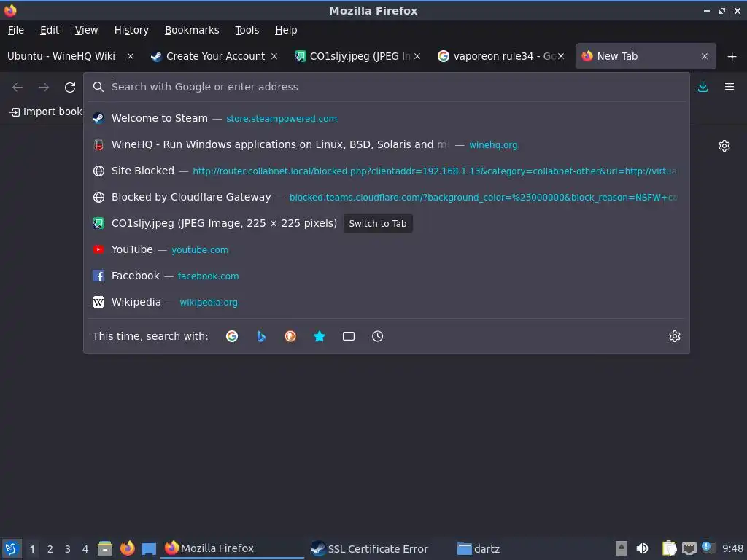Open the start menu icon in taskbar
Screen dimensions: 747x560
(12, 548)
